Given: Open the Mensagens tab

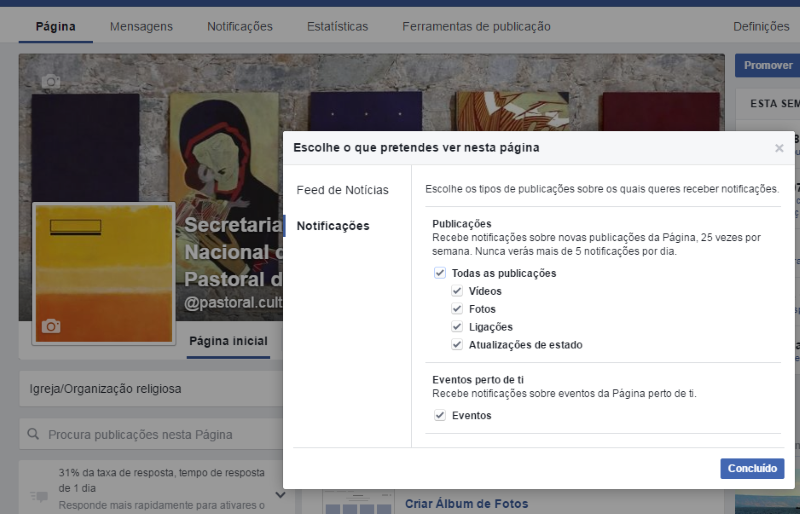Looking at the screenshot, I should 141,27.
